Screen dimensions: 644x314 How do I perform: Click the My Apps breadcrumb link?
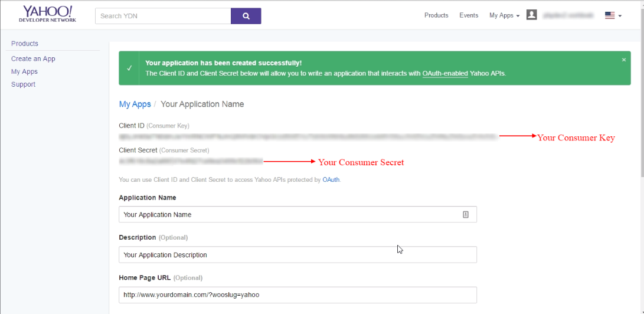(135, 104)
